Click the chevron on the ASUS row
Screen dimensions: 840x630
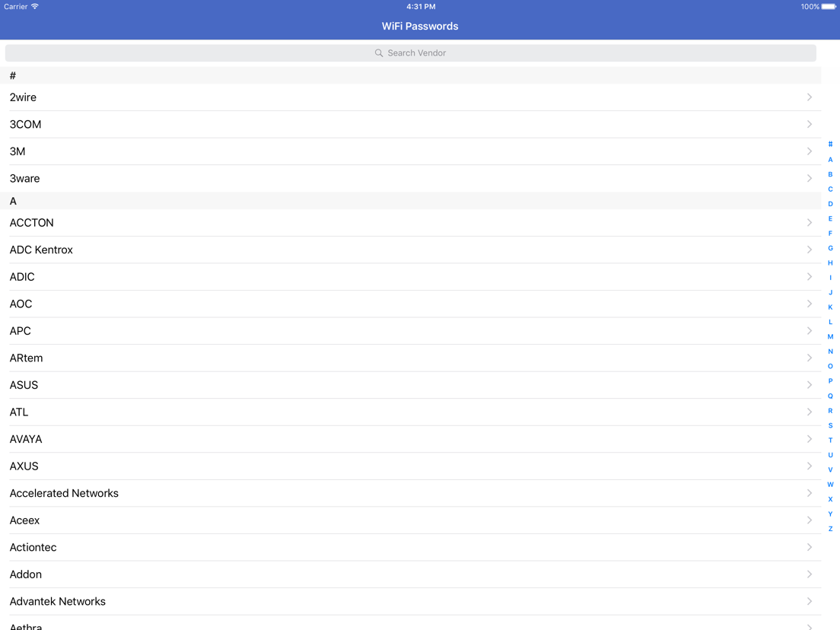pos(810,385)
